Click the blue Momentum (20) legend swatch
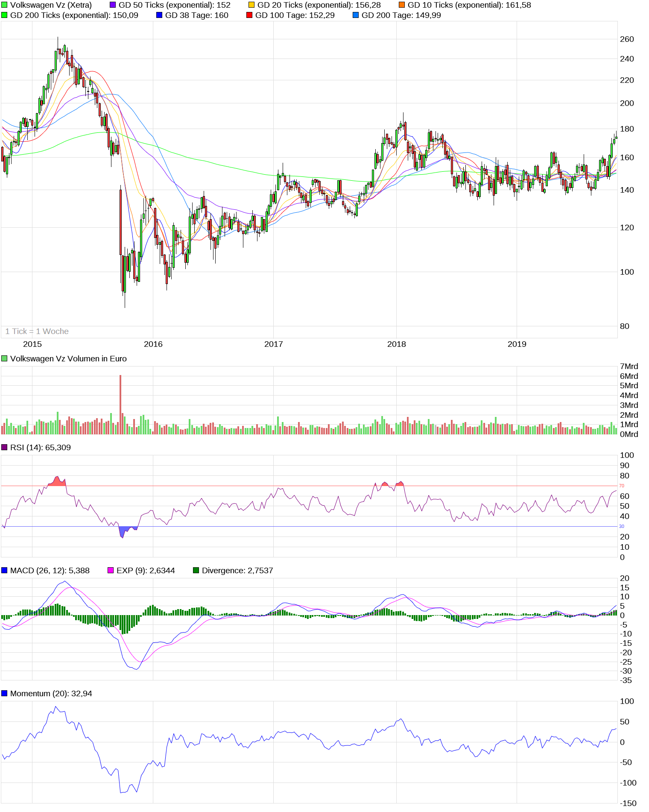The height and width of the screenshot is (812, 649). [x=4, y=694]
